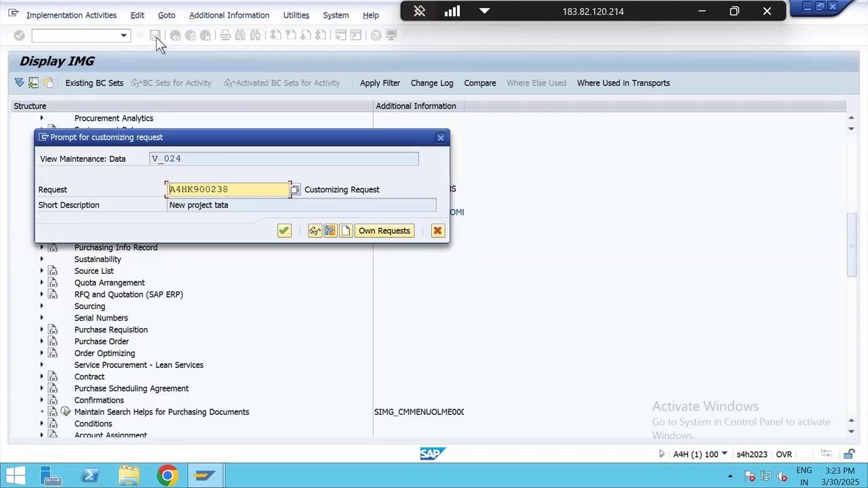Select the Purchase Scheduling Agreement tree row

point(132,388)
